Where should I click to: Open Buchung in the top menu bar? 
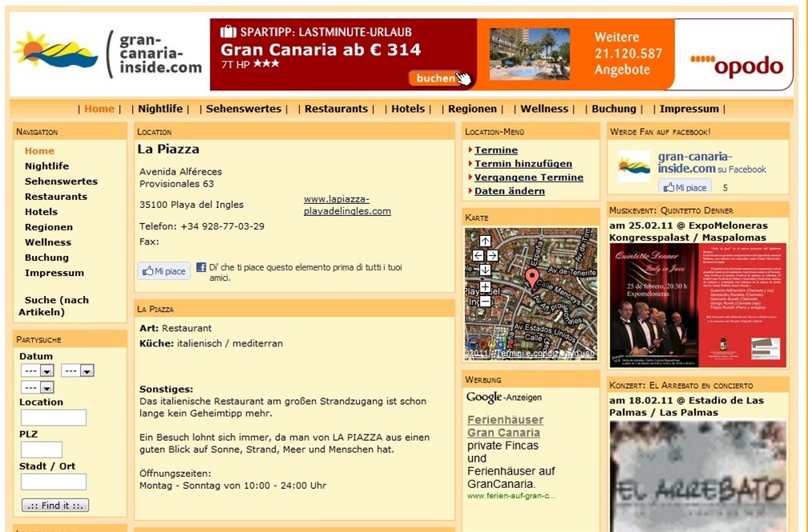614,109
